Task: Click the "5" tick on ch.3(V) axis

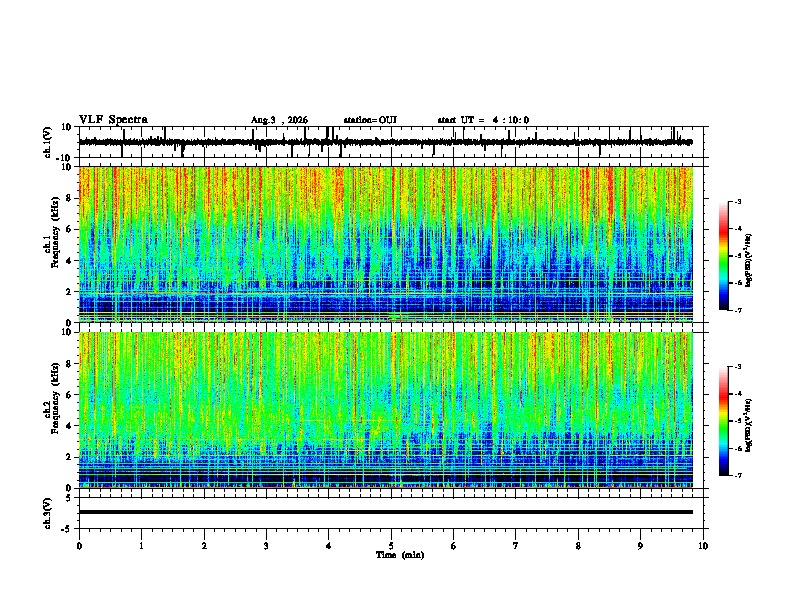Action: click(69, 498)
